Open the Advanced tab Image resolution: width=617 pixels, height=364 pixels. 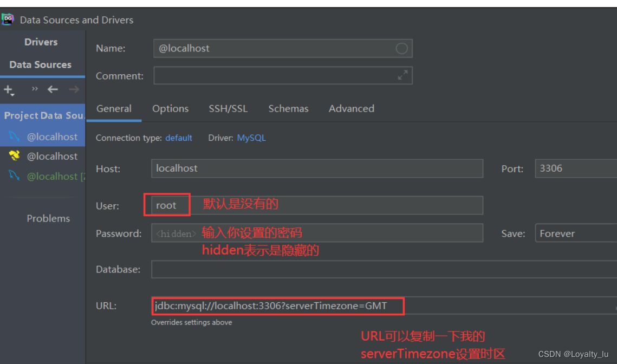(x=351, y=108)
